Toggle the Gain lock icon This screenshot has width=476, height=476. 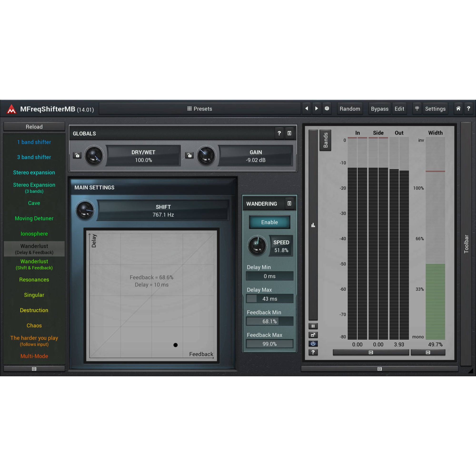[x=189, y=155]
